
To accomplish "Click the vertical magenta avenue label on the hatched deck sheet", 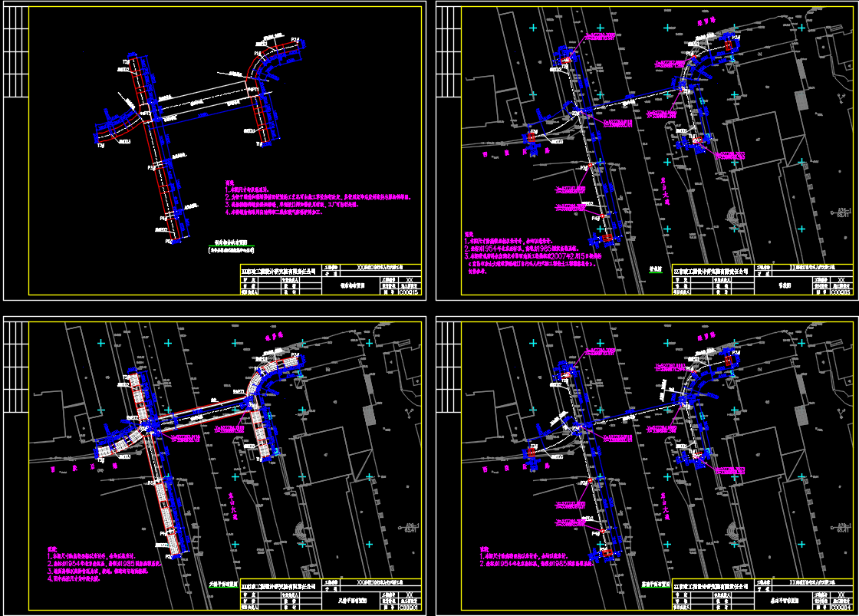I will point(233,506).
